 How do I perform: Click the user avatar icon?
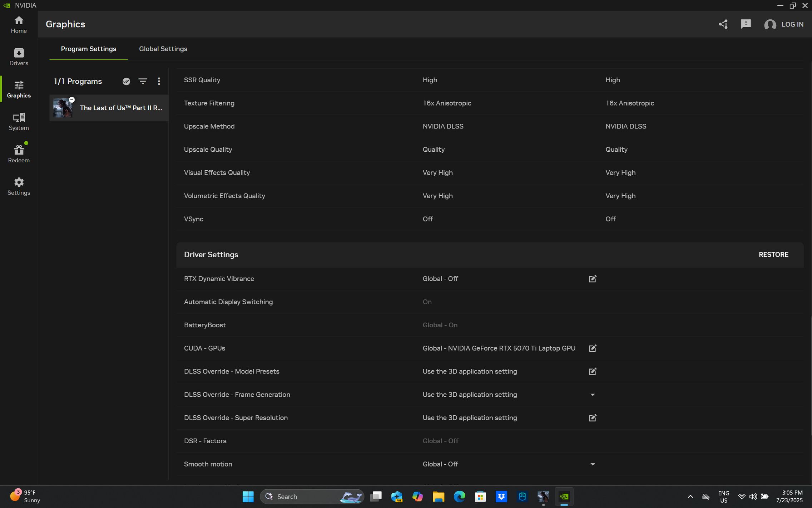pyautogui.click(x=770, y=24)
